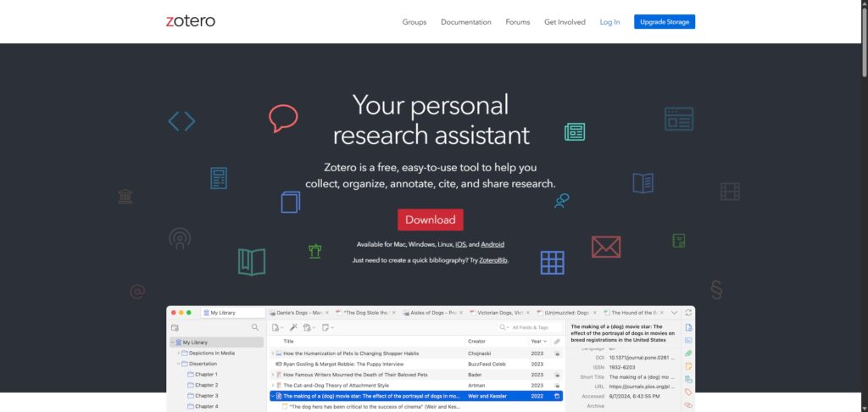Select the Chapter 1 collection
This screenshot has width=868, height=412.
(x=203, y=375)
